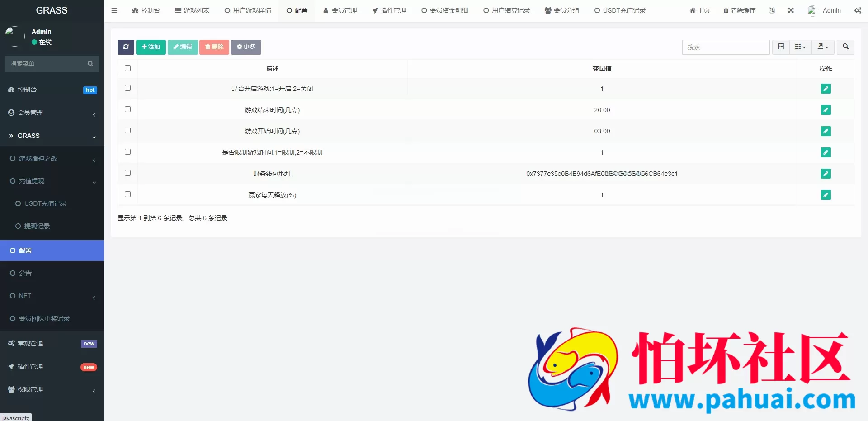
Task: Open the 更多 more actions dropdown
Action: [x=246, y=47]
